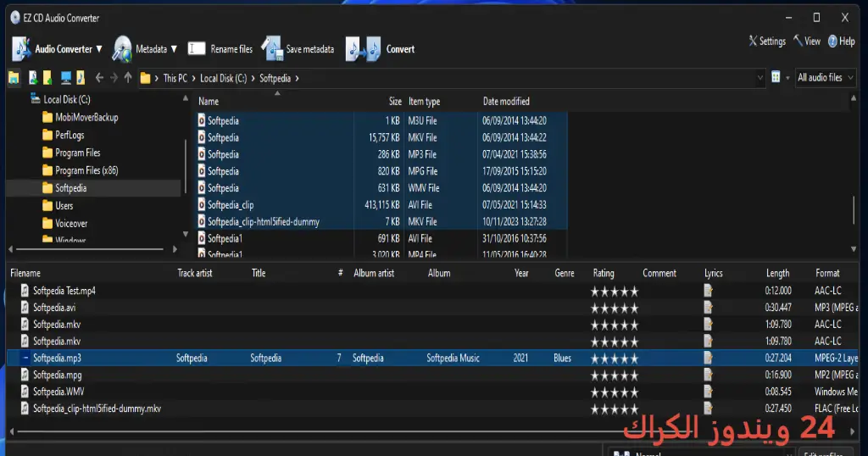Select the Softpedia MP3 File icon
The height and width of the screenshot is (456, 868).
[x=202, y=154]
